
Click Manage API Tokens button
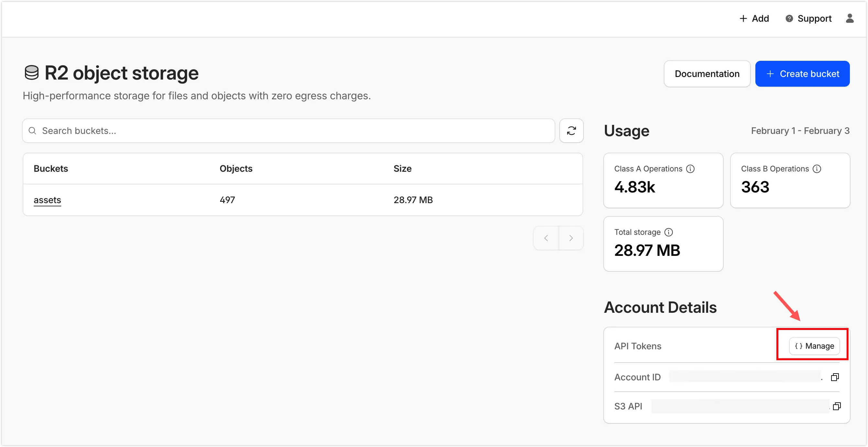(814, 346)
